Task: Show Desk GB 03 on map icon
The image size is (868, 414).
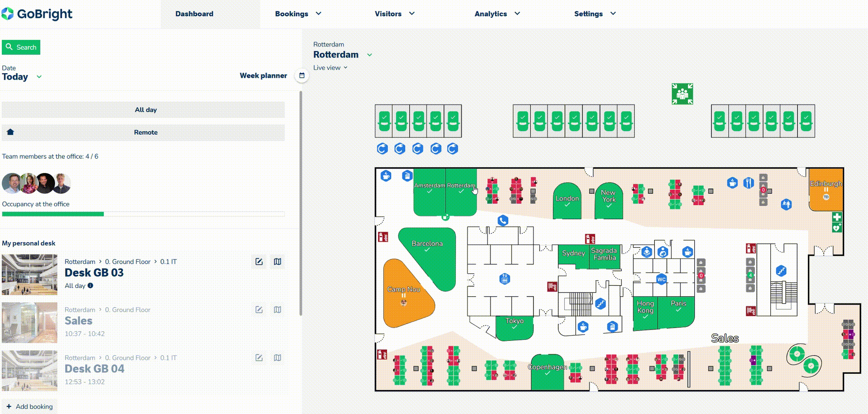Action: pyautogui.click(x=278, y=262)
